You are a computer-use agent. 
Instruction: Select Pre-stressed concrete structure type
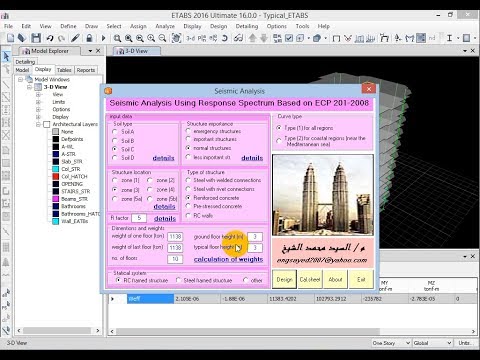pos(188,206)
